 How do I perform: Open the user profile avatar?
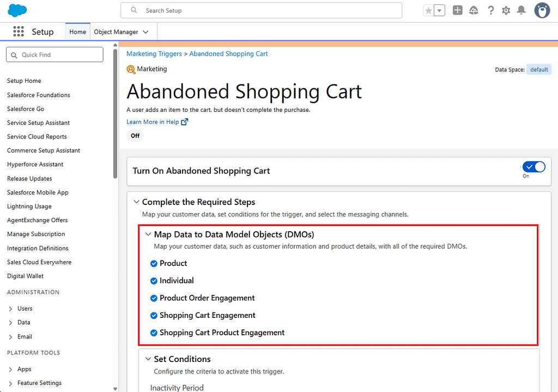click(x=542, y=10)
